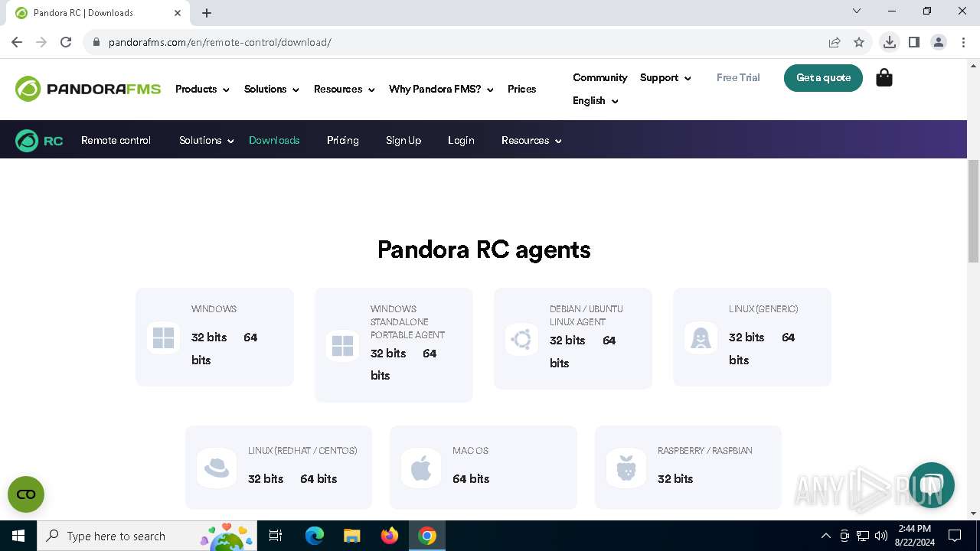Click the Debian / Ubuntu agent icon

[x=522, y=339]
